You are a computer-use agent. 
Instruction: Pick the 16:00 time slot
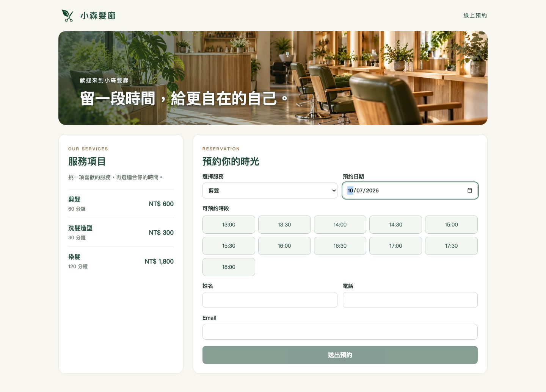pos(284,246)
